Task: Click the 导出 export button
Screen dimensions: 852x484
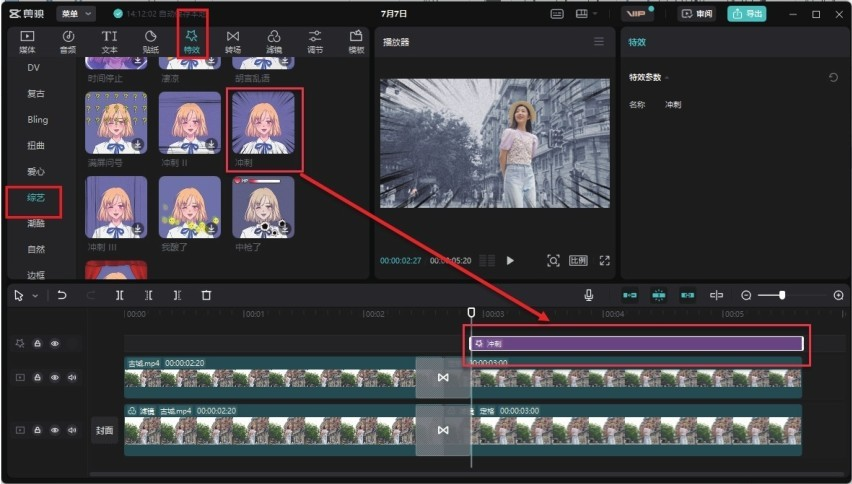Action: coord(747,14)
